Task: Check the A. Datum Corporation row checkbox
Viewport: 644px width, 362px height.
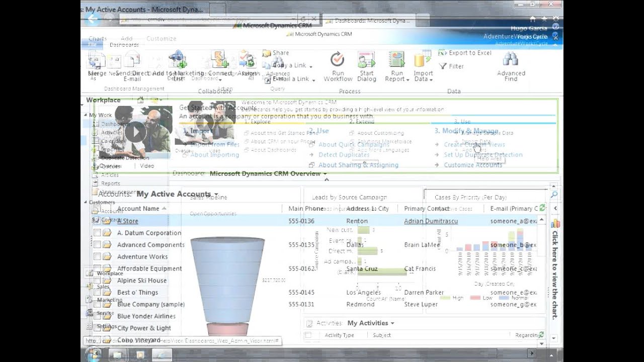Action: click(x=97, y=233)
